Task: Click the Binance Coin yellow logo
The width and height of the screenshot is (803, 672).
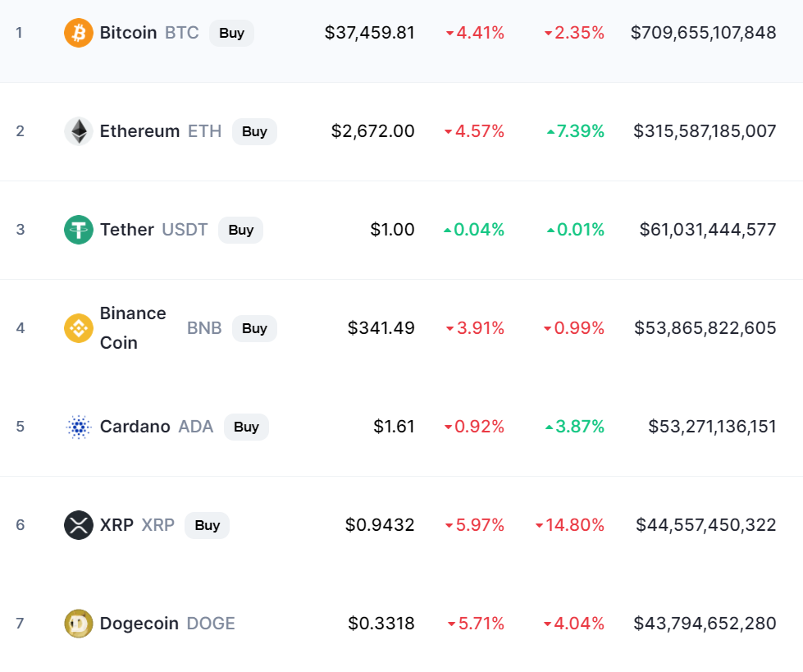Action: [x=79, y=328]
